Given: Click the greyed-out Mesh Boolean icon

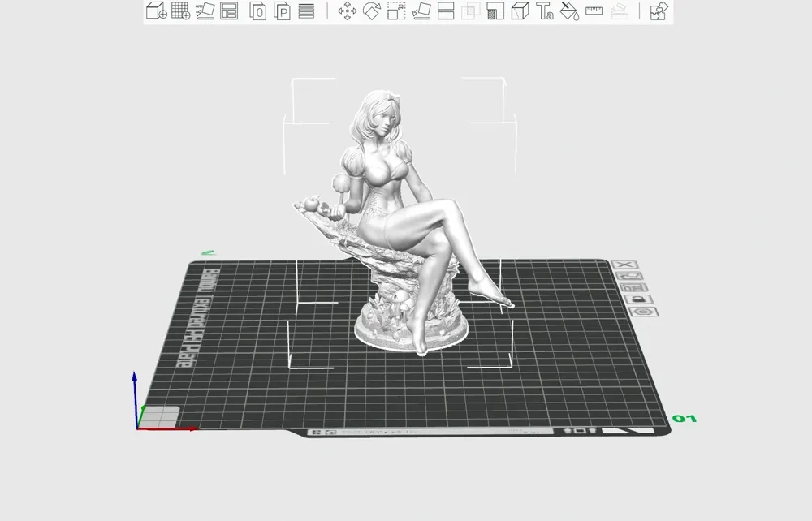Looking at the screenshot, I should pyautogui.click(x=470, y=11).
